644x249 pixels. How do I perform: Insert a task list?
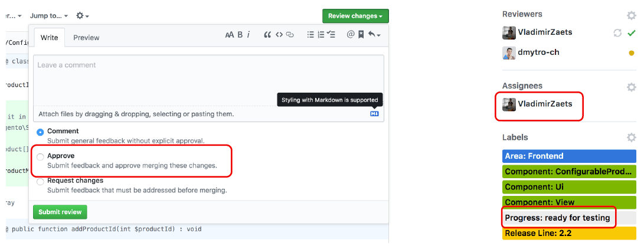[x=332, y=35]
